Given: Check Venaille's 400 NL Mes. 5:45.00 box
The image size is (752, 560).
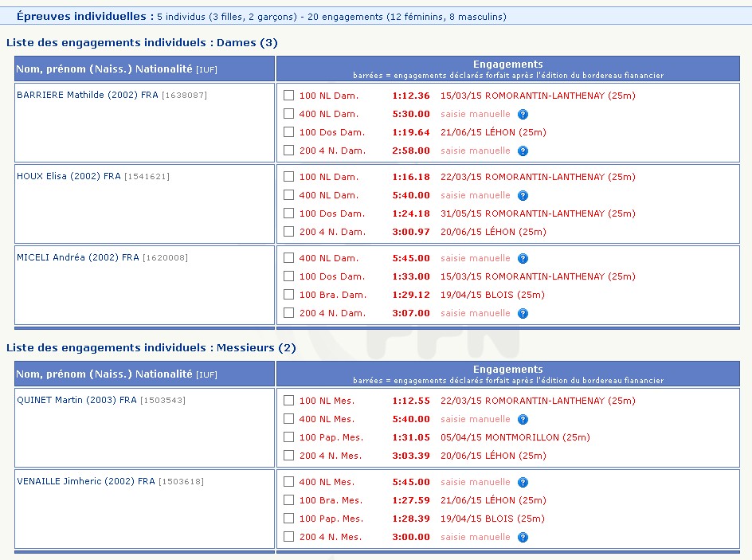Looking at the screenshot, I should (288, 481).
